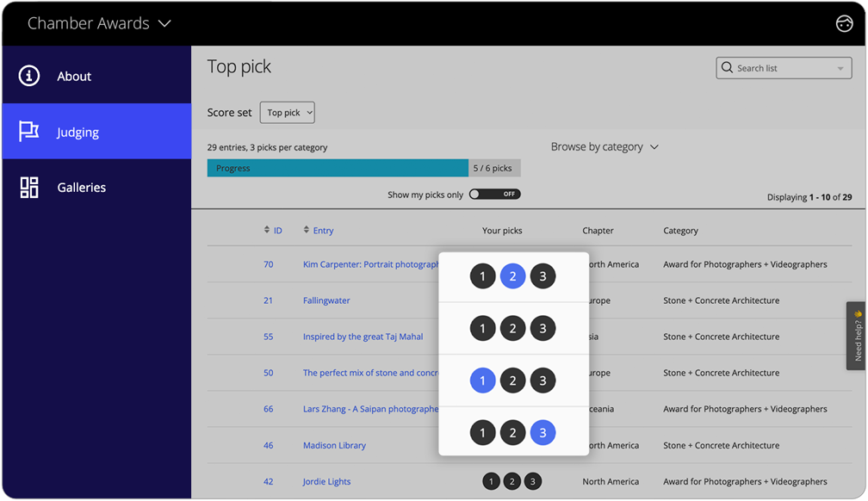
Task: Deselect pick 1 for the stone entry
Action: click(x=482, y=380)
